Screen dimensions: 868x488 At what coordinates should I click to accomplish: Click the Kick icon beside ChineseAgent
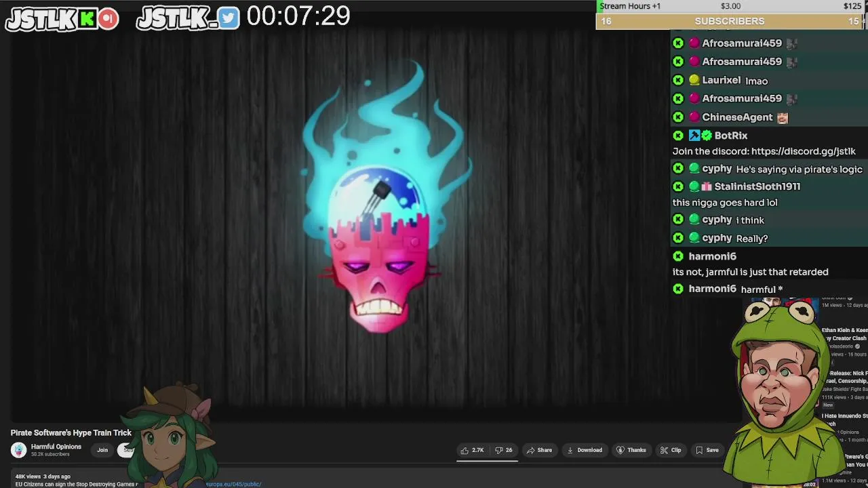click(x=678, y=117)
